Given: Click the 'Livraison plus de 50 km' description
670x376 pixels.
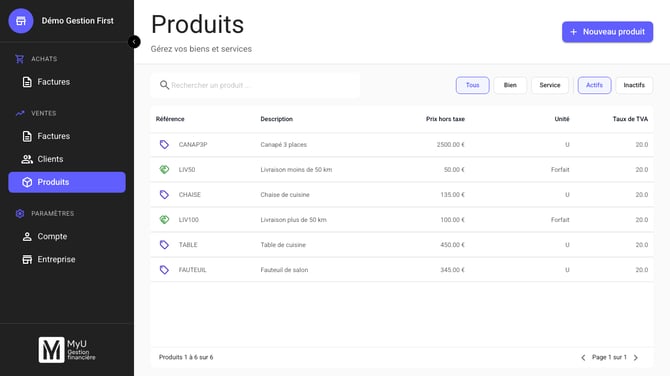Looking at the screenshot, I should 294,220.
